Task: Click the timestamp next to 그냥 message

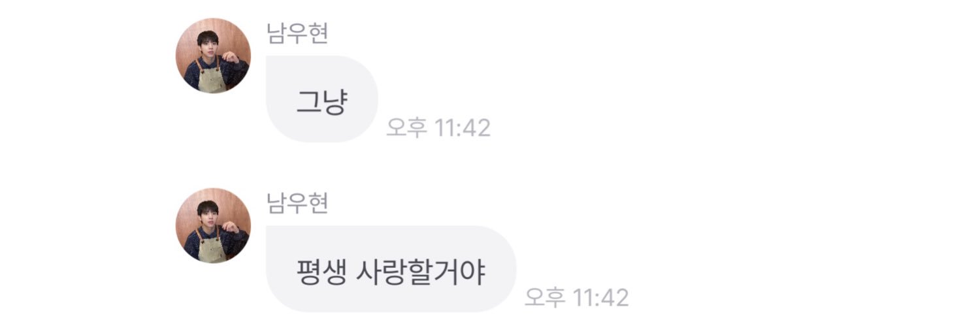Action: (x=438, y=127)
